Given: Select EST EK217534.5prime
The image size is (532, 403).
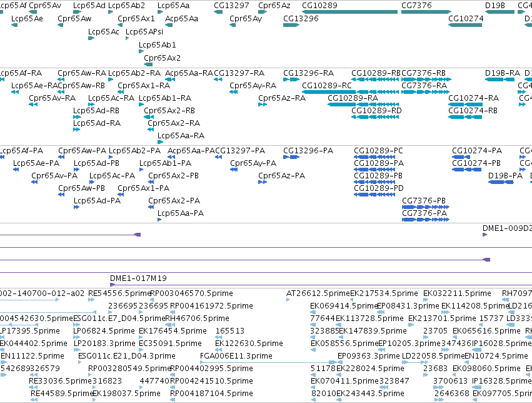Looking at the screenshot, I should pos(351,300).
